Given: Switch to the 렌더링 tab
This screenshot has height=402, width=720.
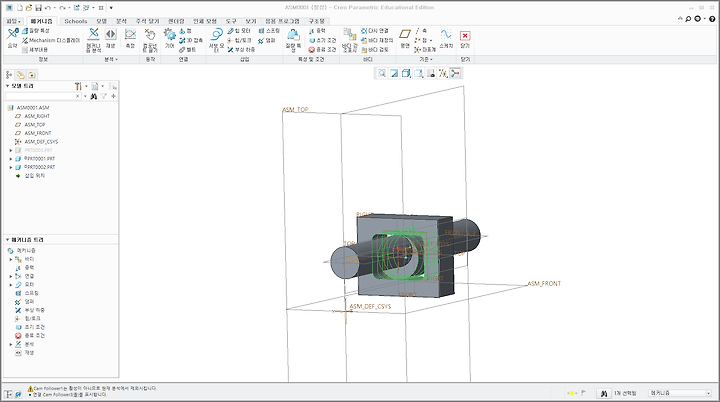Looking at the screenshot, I should coord(176,21).
